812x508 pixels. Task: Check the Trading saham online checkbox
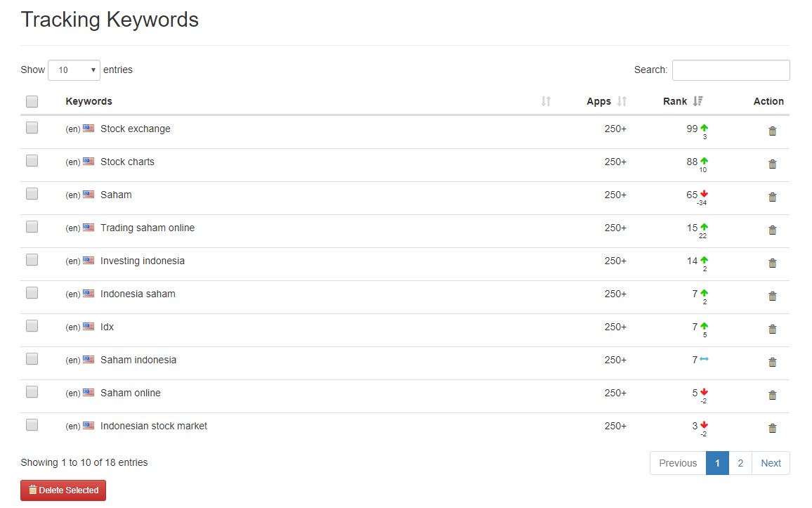point(32,227)
